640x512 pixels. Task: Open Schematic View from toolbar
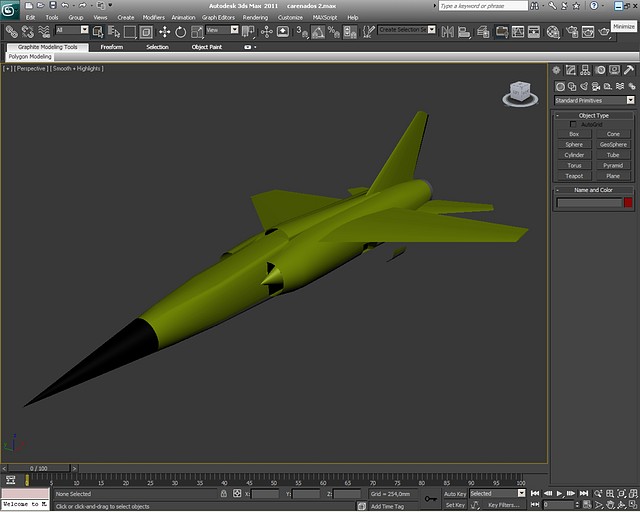pos(534,31)
